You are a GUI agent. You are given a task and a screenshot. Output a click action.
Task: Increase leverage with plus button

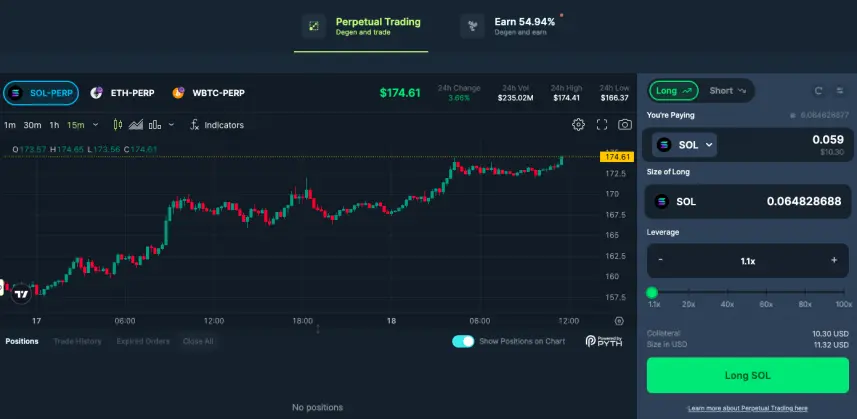[x=834, y=260]
